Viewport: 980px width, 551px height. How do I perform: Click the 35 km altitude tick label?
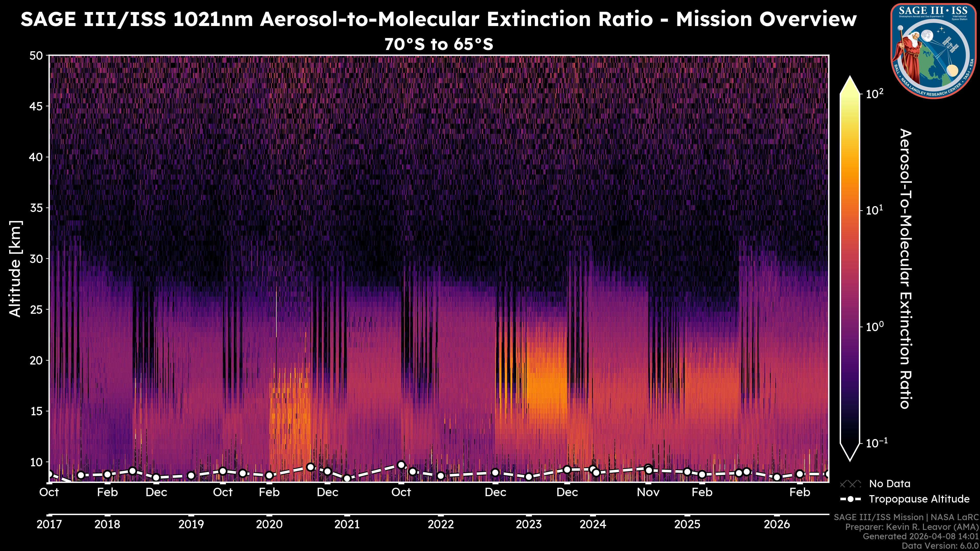36,208
